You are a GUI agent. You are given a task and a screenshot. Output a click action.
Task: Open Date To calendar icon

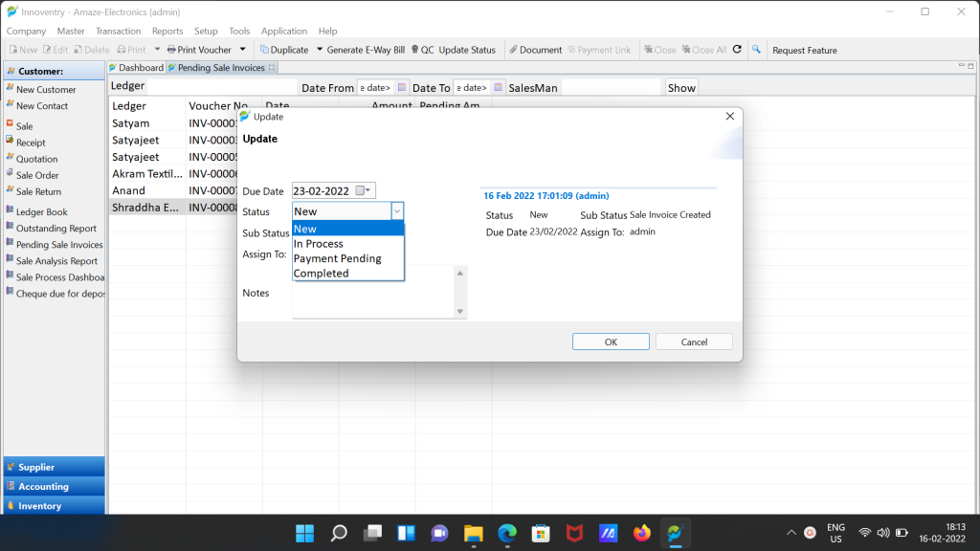point(498,87)
